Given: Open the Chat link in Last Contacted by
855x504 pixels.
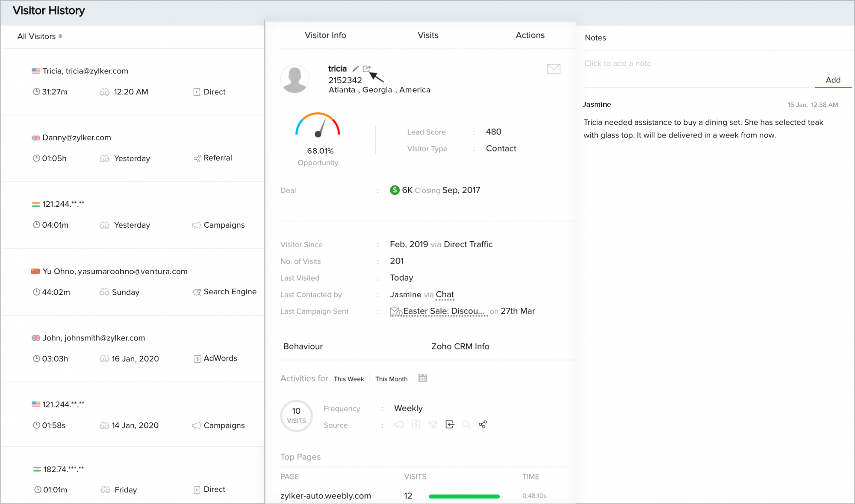Looking at the screenshot, I should pos(445,294).
